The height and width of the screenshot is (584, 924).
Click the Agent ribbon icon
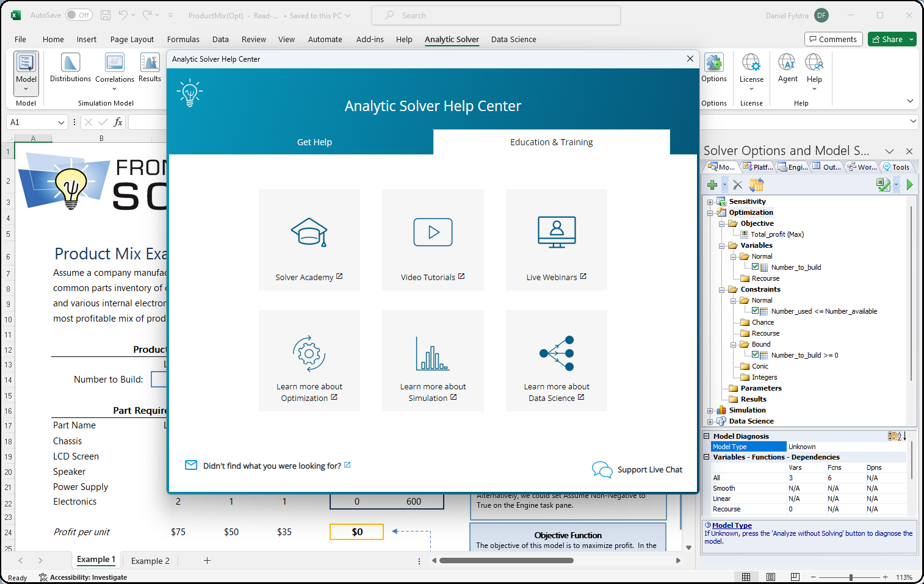point(787,68)
